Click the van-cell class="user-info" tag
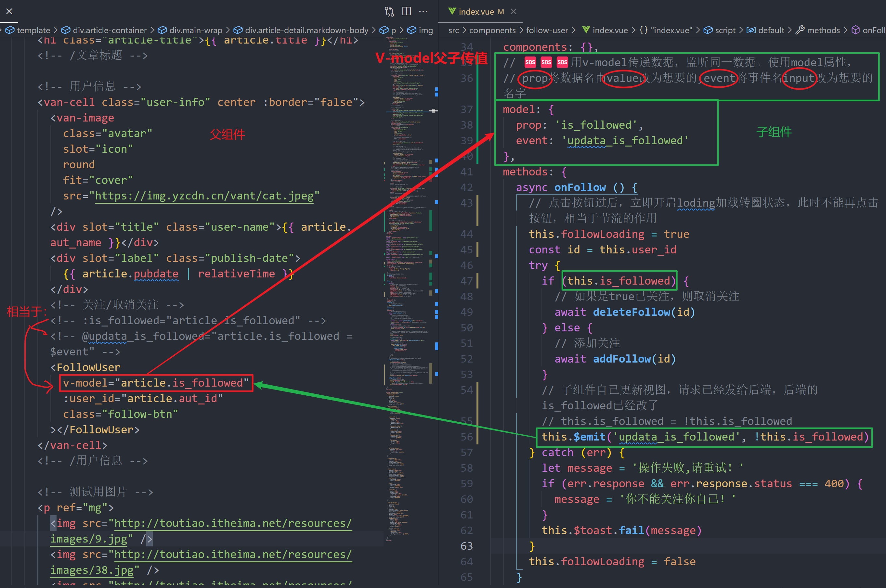 [201, 102]
